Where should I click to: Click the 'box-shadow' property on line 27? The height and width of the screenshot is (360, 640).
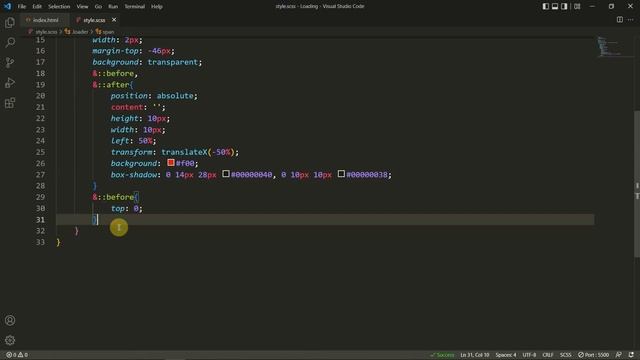point(134,175)
